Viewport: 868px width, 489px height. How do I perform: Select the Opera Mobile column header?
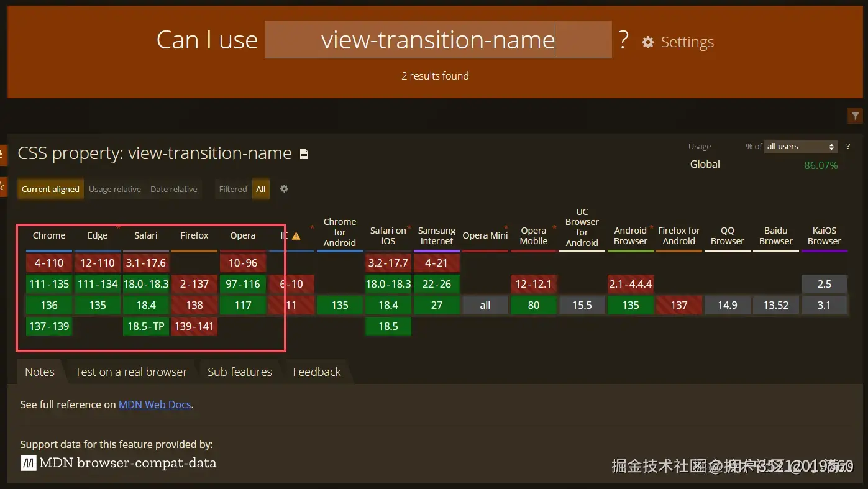point(534,235)
